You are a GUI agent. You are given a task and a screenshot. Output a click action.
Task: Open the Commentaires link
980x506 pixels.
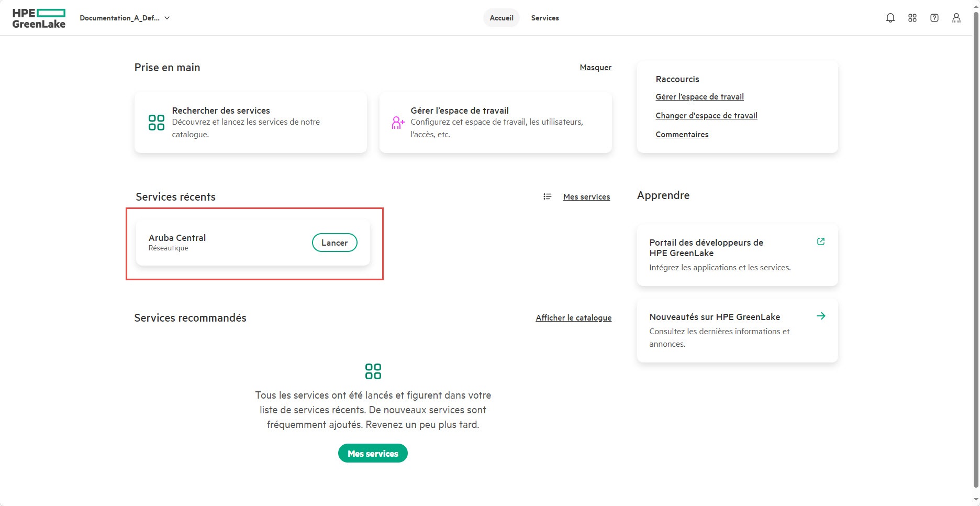point(682,134)
